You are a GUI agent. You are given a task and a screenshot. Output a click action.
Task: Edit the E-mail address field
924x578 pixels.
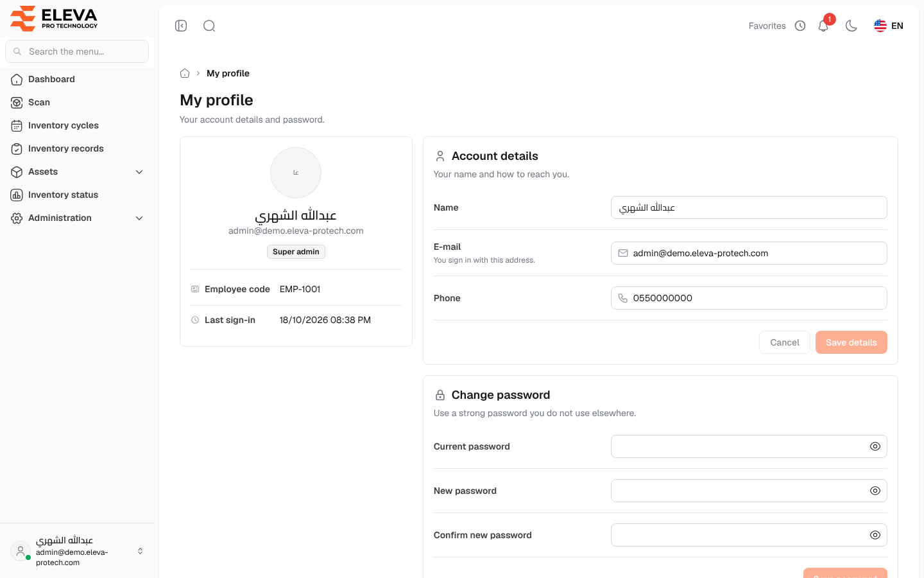pos(749,253)
